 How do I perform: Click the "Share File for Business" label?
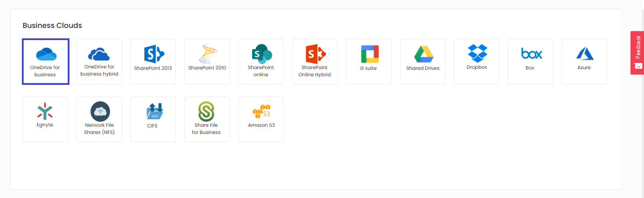coord(206,129)
